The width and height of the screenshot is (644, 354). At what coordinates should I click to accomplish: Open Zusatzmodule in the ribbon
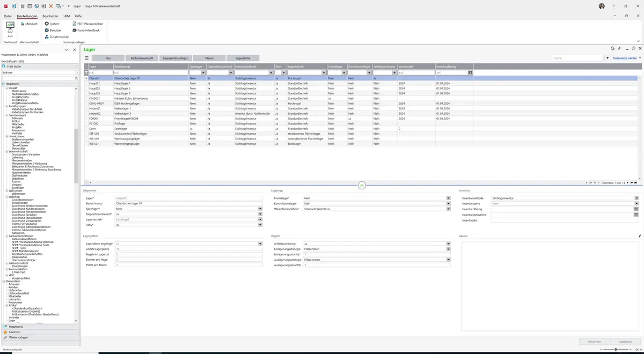pyautogui.click(x=56, y=37)
